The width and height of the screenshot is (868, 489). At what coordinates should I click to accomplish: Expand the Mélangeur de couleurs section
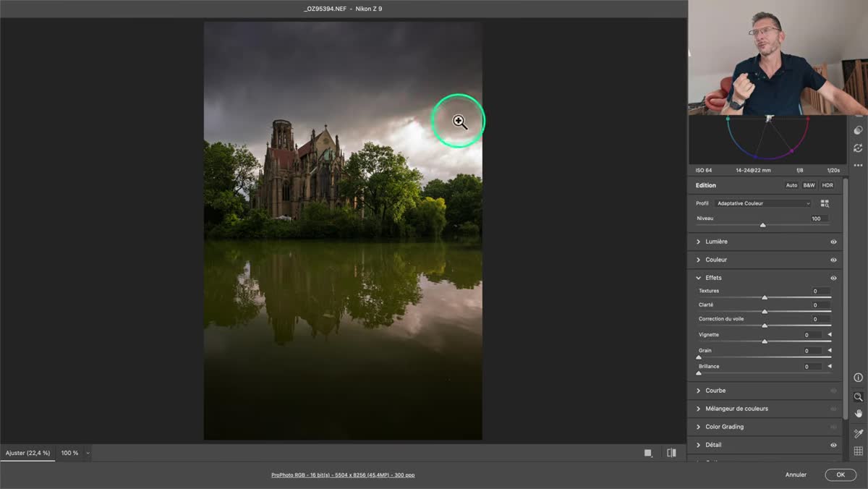pos(698,409)
